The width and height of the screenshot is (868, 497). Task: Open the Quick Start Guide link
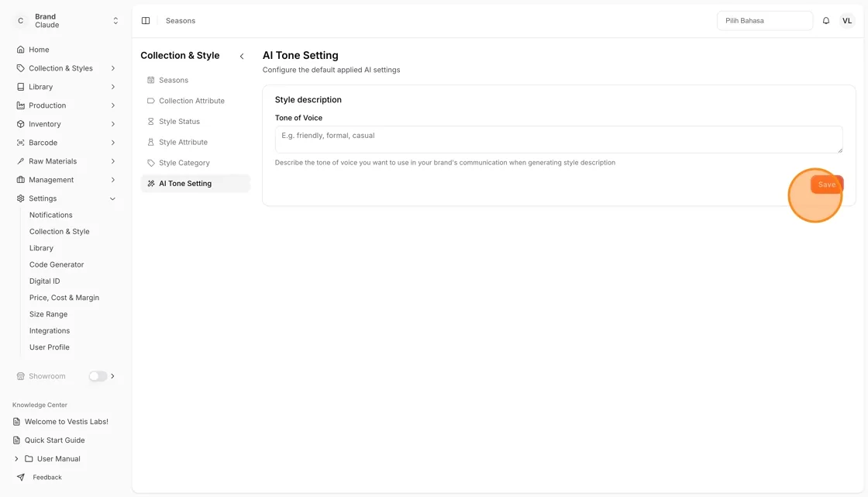[x=54, y=440]
